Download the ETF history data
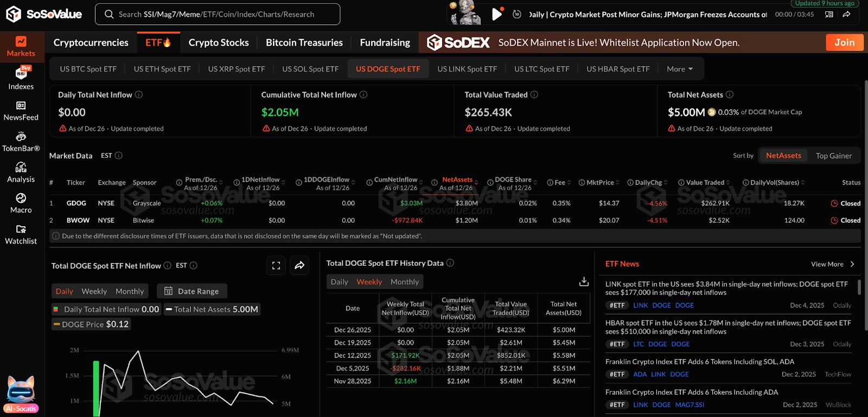Image resolution: width=868 pixels, height=417 pixels. (x=584, y=281)
